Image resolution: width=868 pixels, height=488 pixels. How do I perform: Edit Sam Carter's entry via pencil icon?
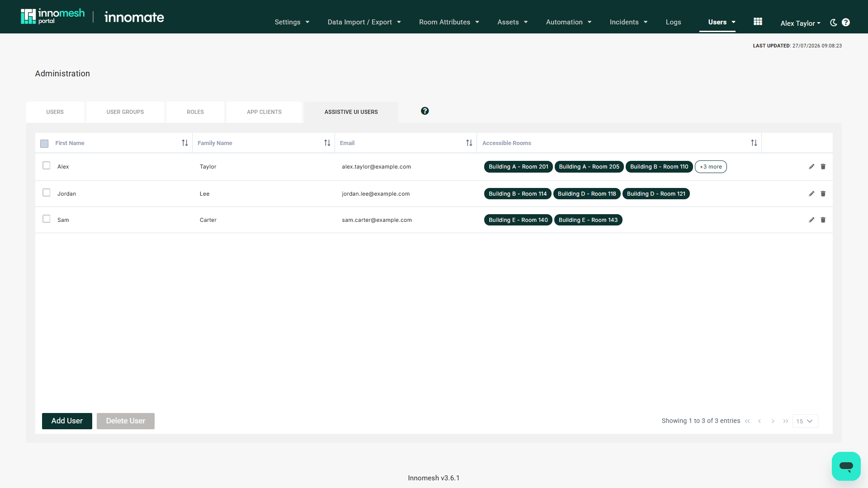(x=811, y=220)
